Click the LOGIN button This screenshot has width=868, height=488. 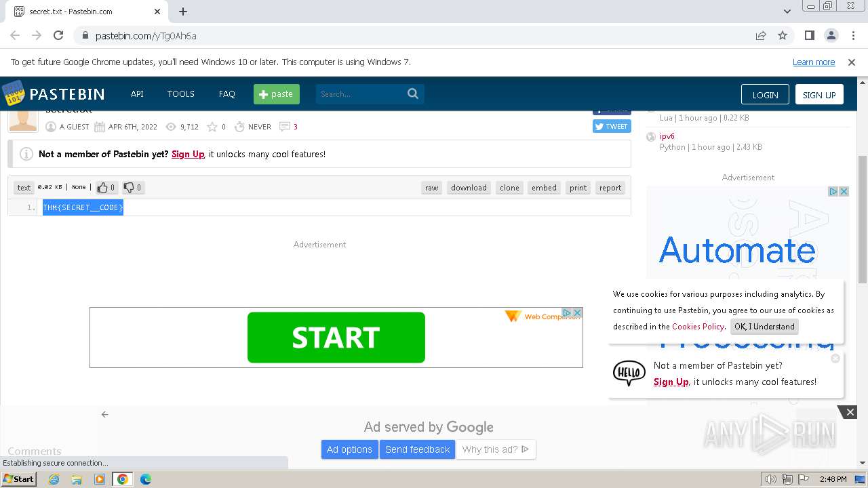(x=765, y=95)
